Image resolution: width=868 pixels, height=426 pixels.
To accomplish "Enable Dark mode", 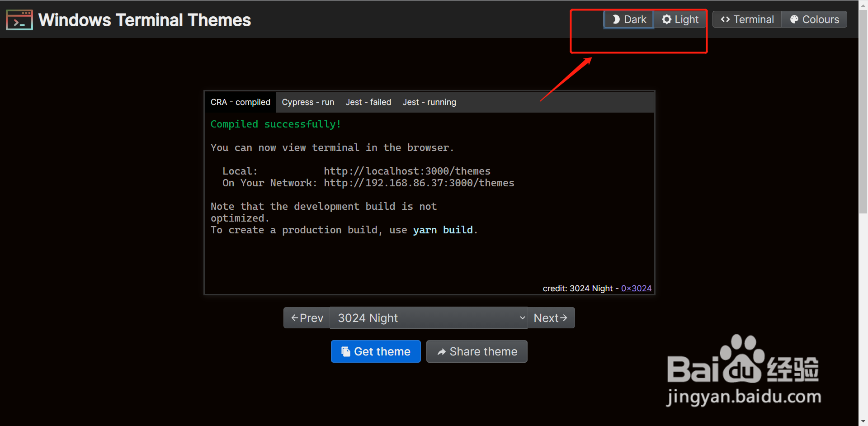I will pyautogui.click(x=628, y=19).
